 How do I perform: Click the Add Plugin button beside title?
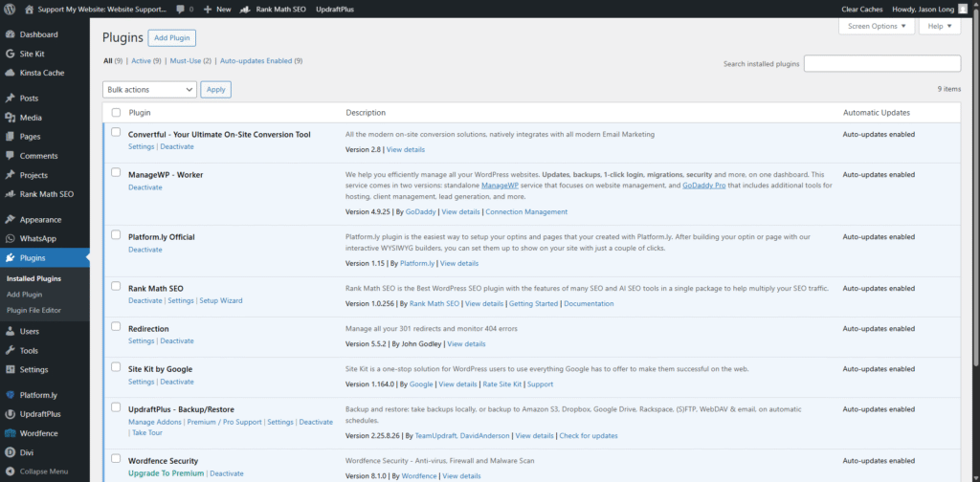[x=172, y=38]
